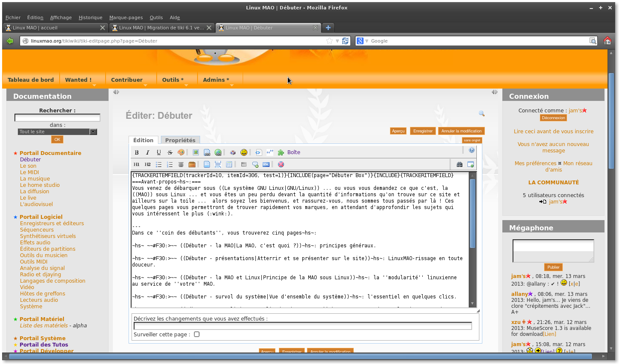Viewport: 619px width, 364px height.
Task: Click the magnifier icon beside the Éditer: Débuter title
Action: point(481,114)
